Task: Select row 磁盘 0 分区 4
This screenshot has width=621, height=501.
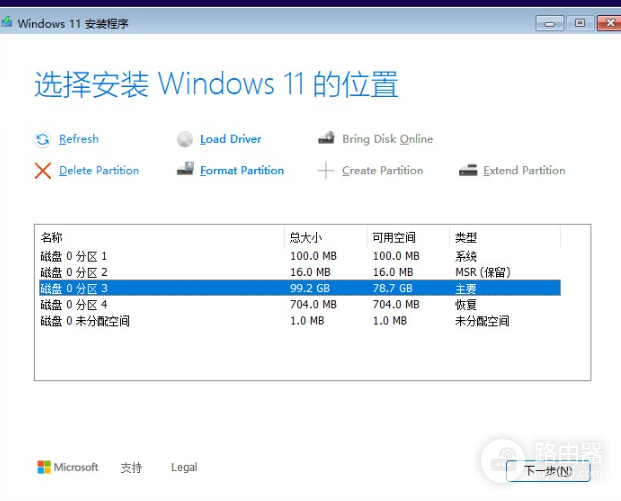Action: (300, 305)
